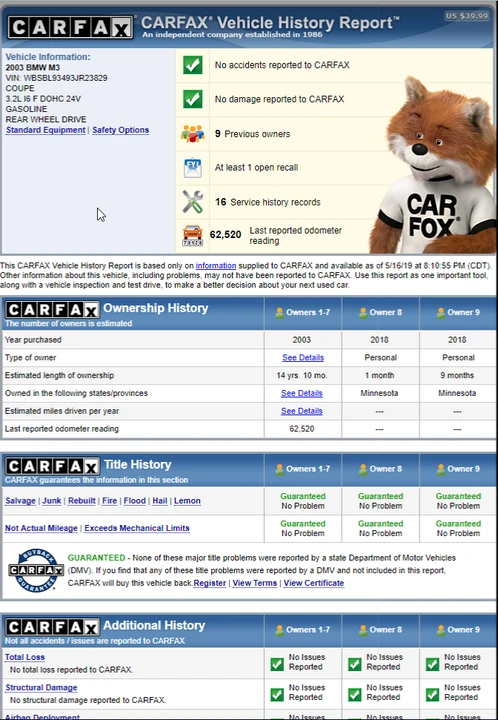Screen dimensions: 498x720
Task: Open See Details for Estimated miles driven per year
Action: point(302,411)
